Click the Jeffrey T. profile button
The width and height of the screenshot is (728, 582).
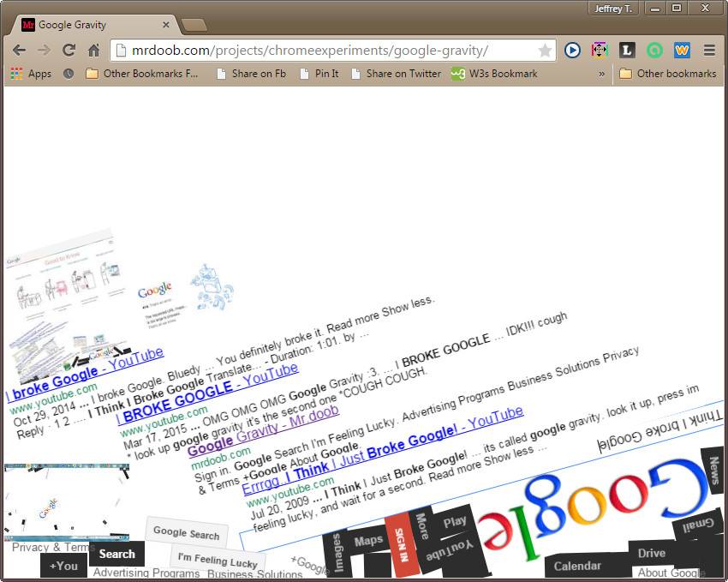point(613,9)
